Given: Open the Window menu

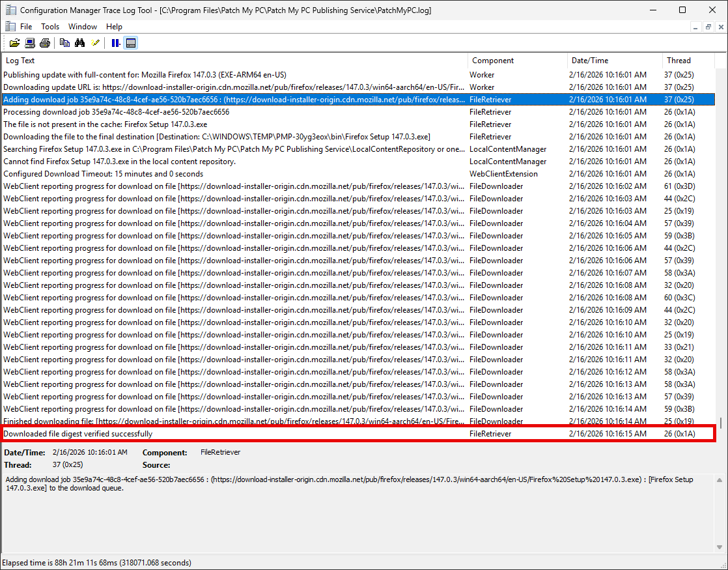Looking at the screenshot, I should pos(82,26).
